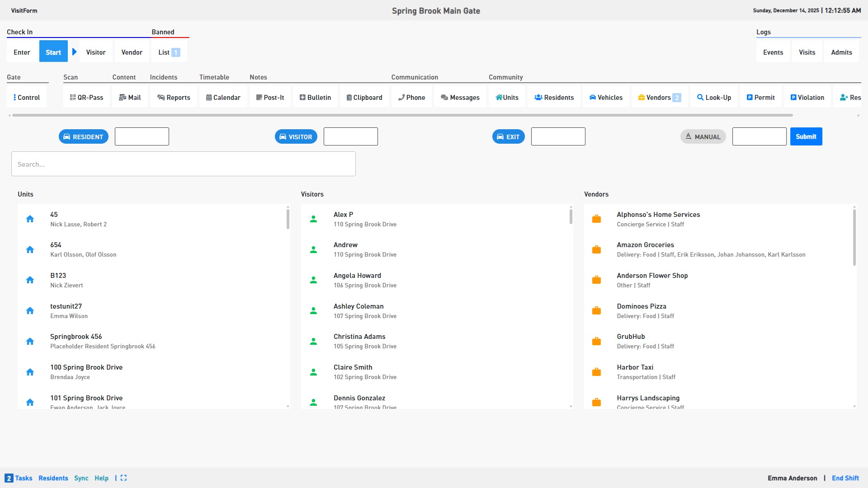Open the Banned List tab
The height and width of the screenshot is (488, 868).
point(169,52)
